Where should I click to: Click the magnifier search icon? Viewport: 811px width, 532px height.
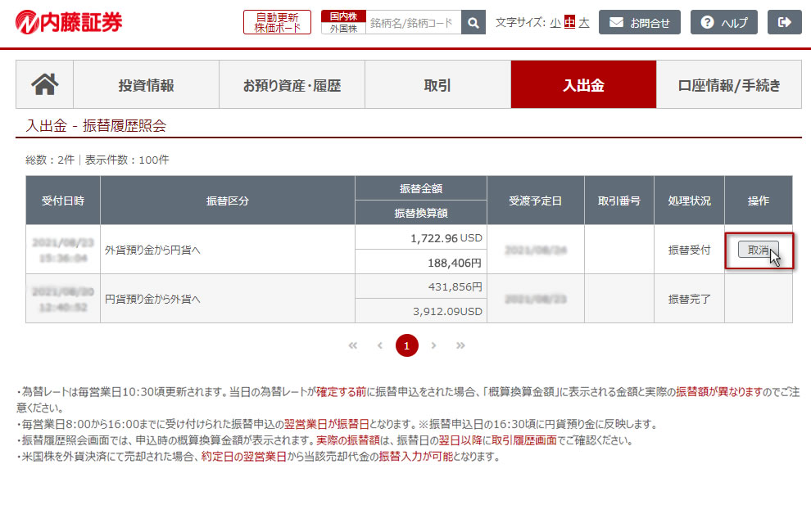click(x=473, y=22)
